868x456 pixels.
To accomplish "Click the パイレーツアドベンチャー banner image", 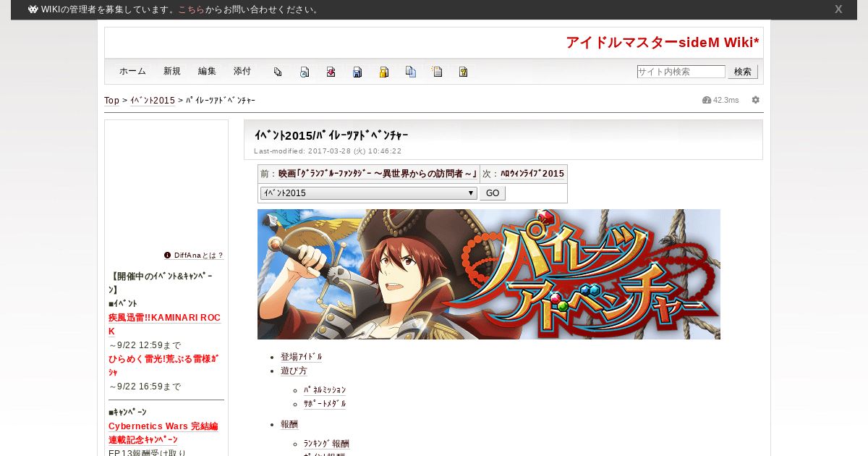I will pyautogui.click(x=489, y=274).
